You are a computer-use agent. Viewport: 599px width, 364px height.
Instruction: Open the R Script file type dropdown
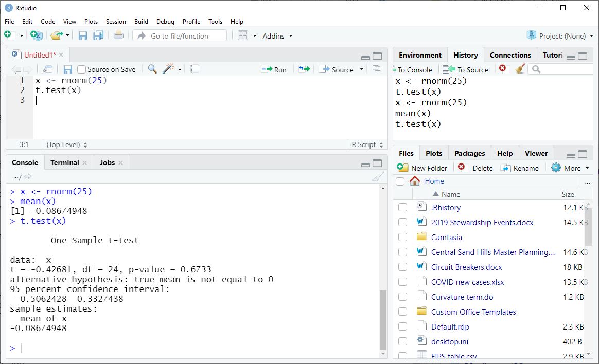coord(367,144)
